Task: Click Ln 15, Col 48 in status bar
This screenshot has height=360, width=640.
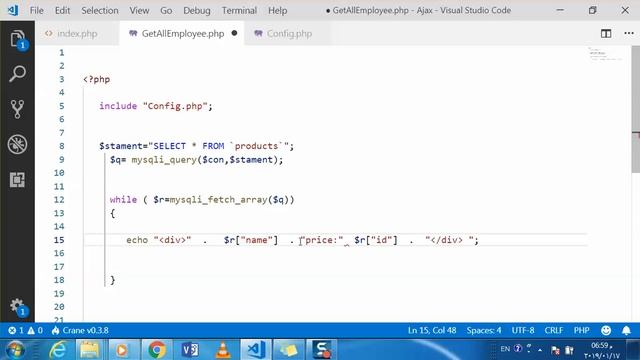Action: pyautogui.click(x=432, y=330)
